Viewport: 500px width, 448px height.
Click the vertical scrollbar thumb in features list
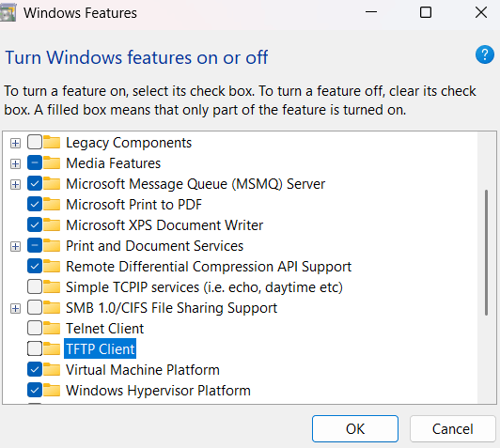click(486, 253)
